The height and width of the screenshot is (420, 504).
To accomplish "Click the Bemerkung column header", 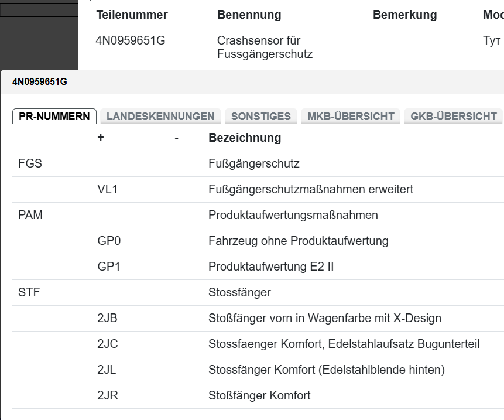I will coord(404,15).
